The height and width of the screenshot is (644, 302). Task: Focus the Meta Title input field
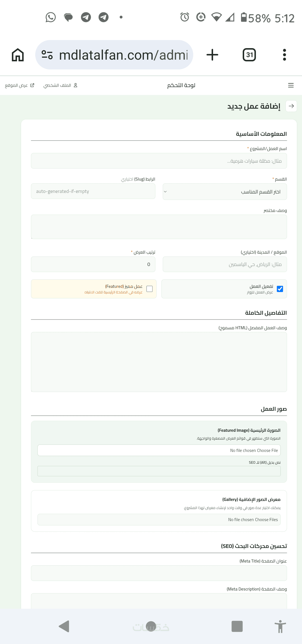tap(159, 573)
